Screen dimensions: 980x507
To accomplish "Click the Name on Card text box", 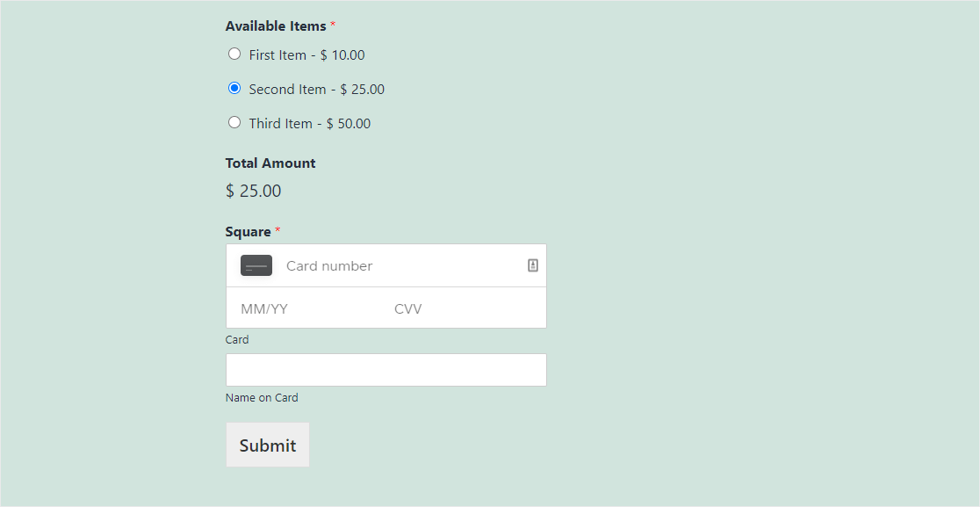I will coord(386,370).
